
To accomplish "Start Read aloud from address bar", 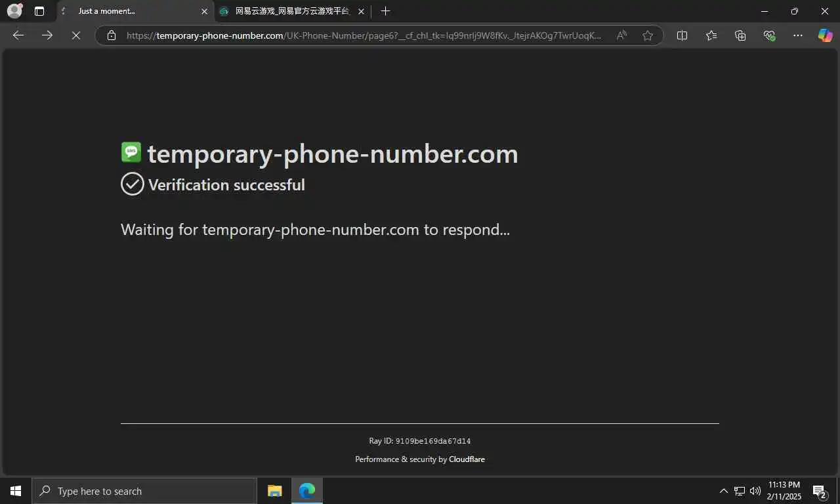I will 621,35.
